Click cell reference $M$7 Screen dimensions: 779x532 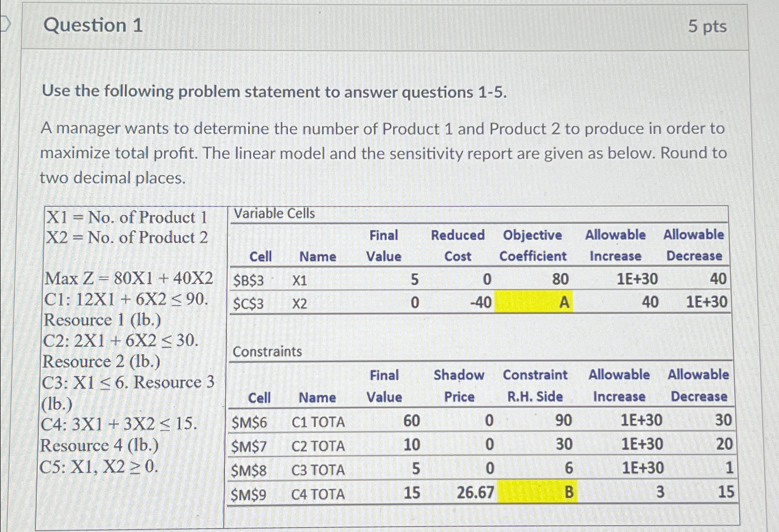pos(249,446)
